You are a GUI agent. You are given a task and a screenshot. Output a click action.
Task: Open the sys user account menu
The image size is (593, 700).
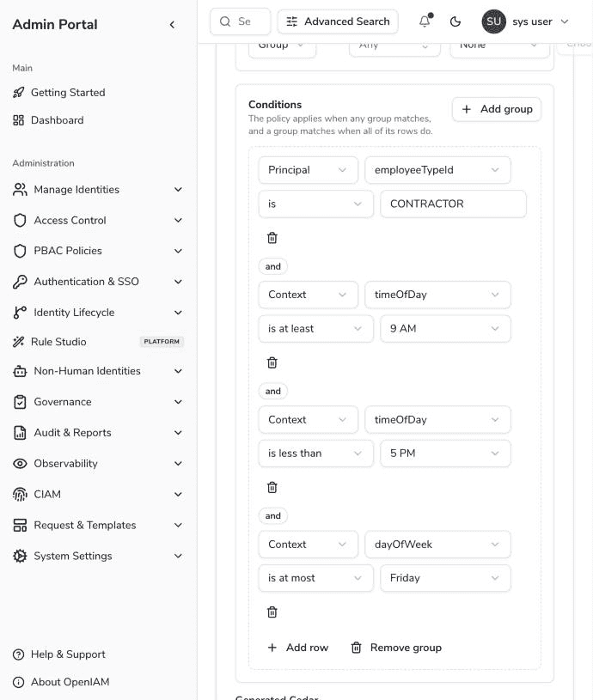(x=526, y=21)
